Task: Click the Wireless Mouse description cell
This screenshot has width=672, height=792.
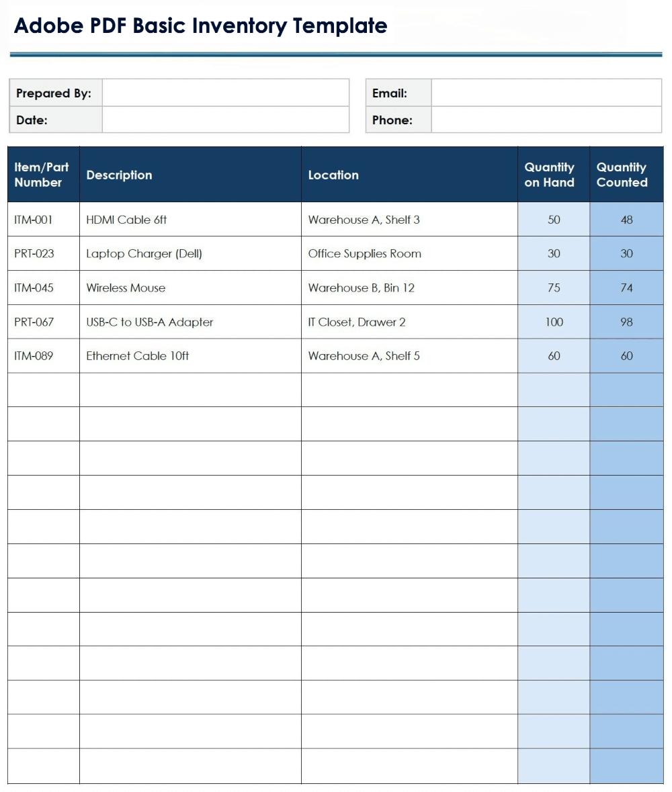Action: point(126,288)
